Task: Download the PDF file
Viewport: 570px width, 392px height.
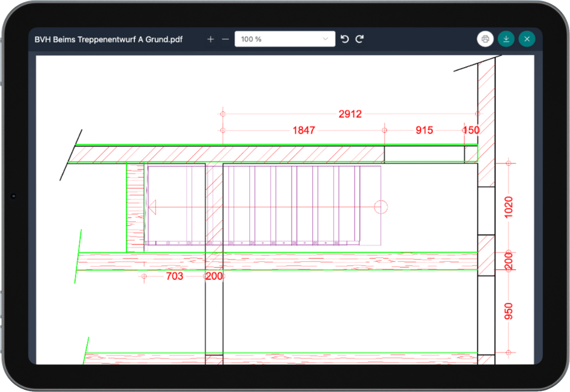Action: [506, 39]
